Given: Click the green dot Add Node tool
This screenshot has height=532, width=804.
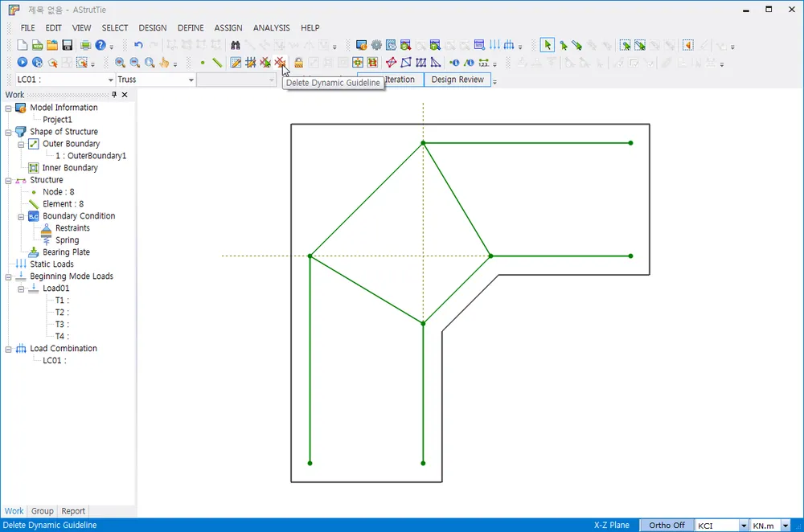Looking at the screenshot, I should pyautogui.click(x=203, y=63).
